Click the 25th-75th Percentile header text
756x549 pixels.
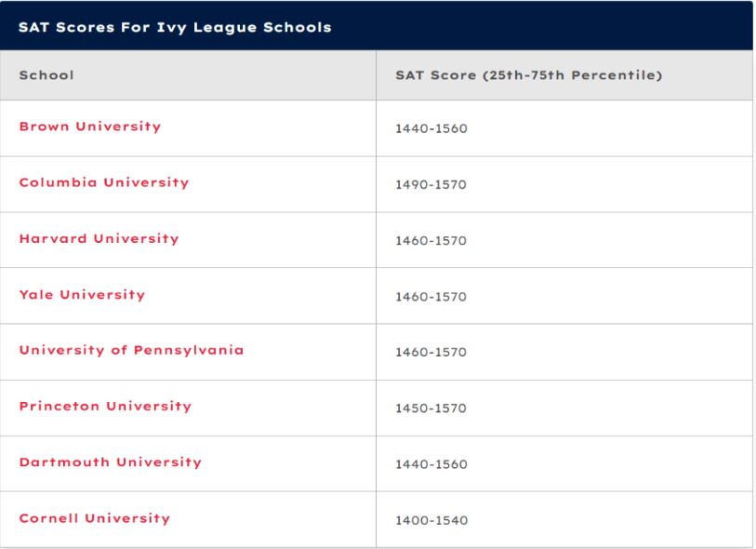click(x=572, y=74)
